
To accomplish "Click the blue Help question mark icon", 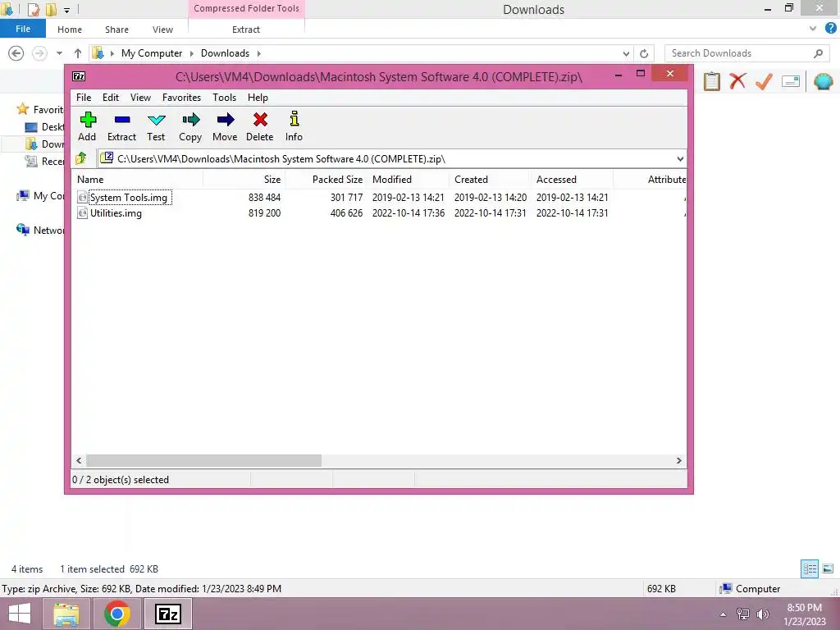I will point(830,29).
